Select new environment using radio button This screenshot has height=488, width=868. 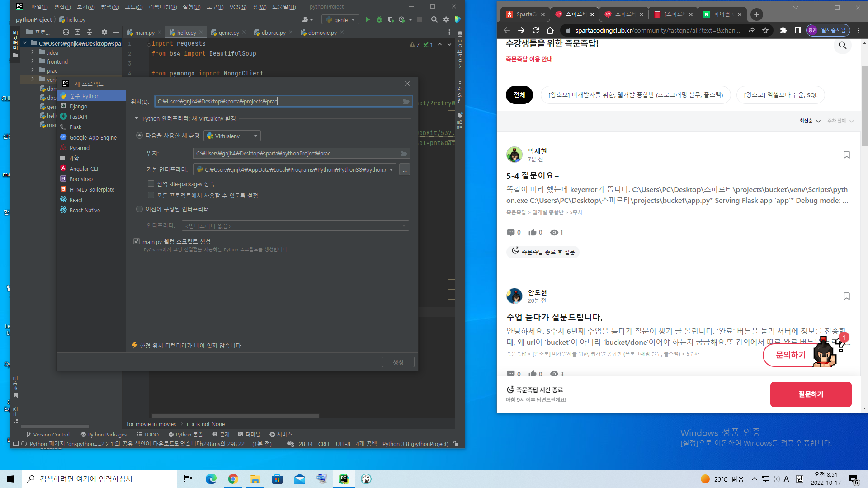pos(139,136)
